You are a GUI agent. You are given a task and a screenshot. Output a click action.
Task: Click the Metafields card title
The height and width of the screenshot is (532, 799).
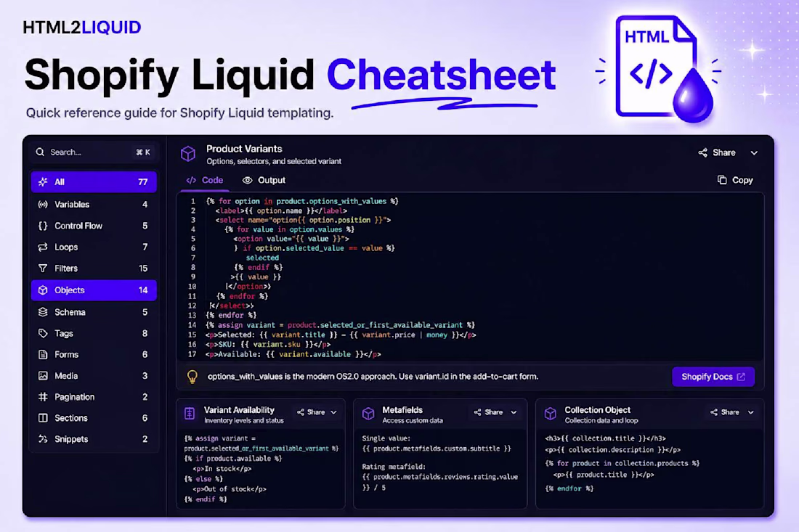pyautogui.click(x=402, y=410)
